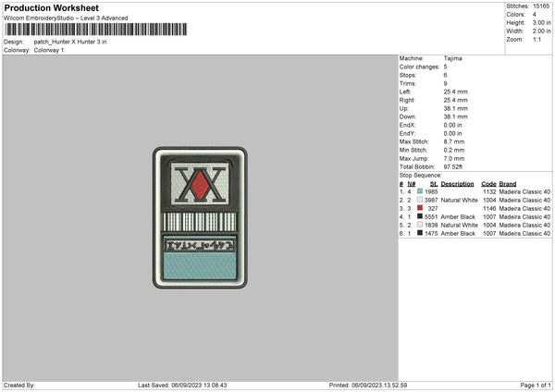The height and width of the screenshot is (392, 555).
Task: Click the Machine value 'Tajima'
Action: coord(452,58)
